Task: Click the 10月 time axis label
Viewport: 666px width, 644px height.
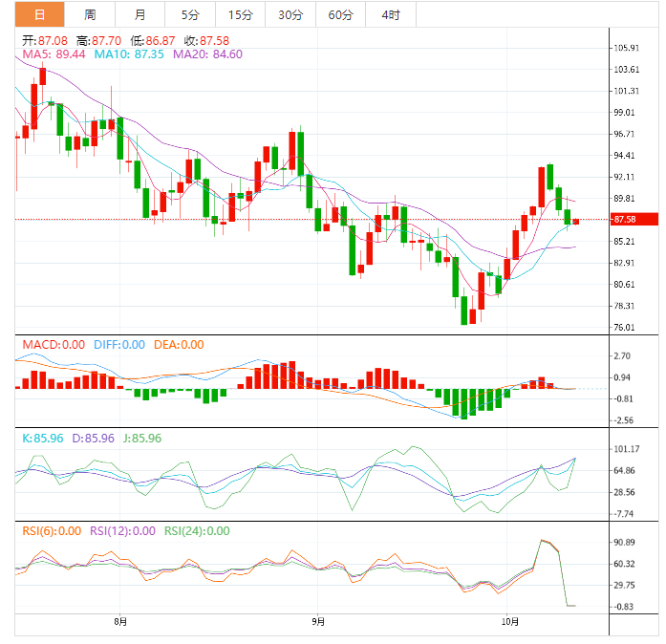Action: (x=510, y=622)
